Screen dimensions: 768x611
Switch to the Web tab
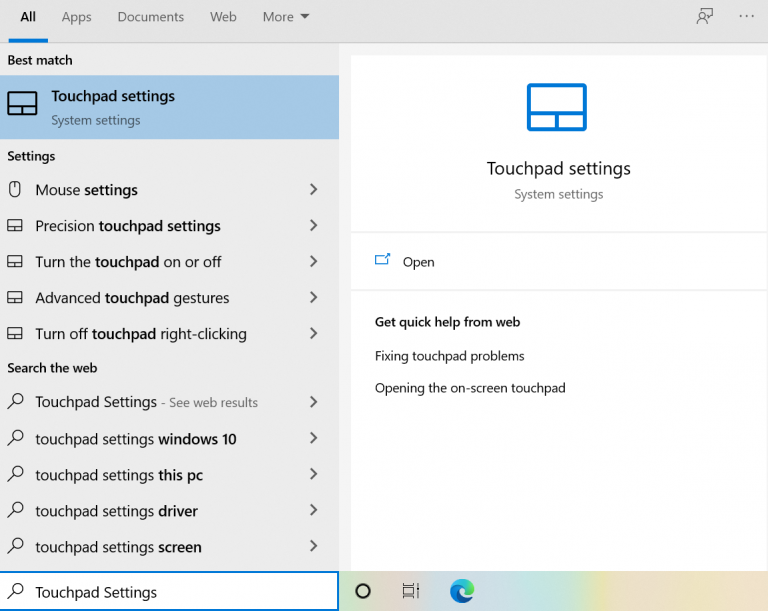[223, 17]
